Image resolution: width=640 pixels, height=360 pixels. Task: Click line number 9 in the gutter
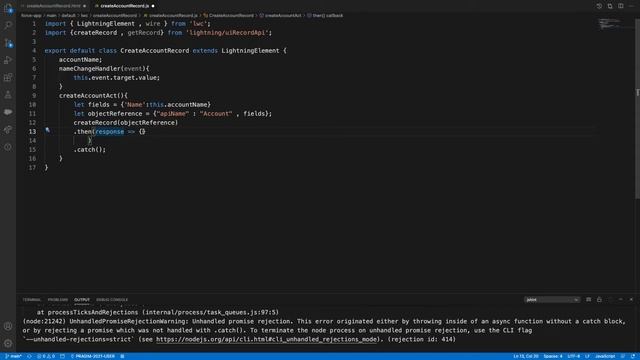point(33,96)
